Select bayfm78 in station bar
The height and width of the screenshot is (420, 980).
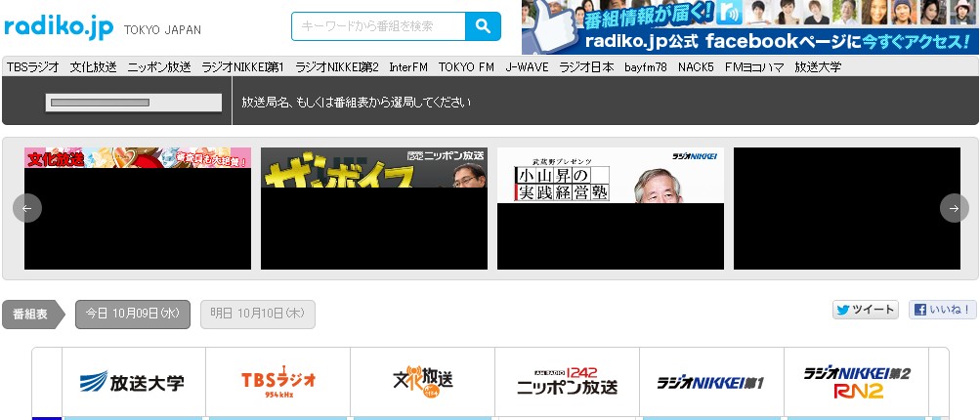[646, 66]
